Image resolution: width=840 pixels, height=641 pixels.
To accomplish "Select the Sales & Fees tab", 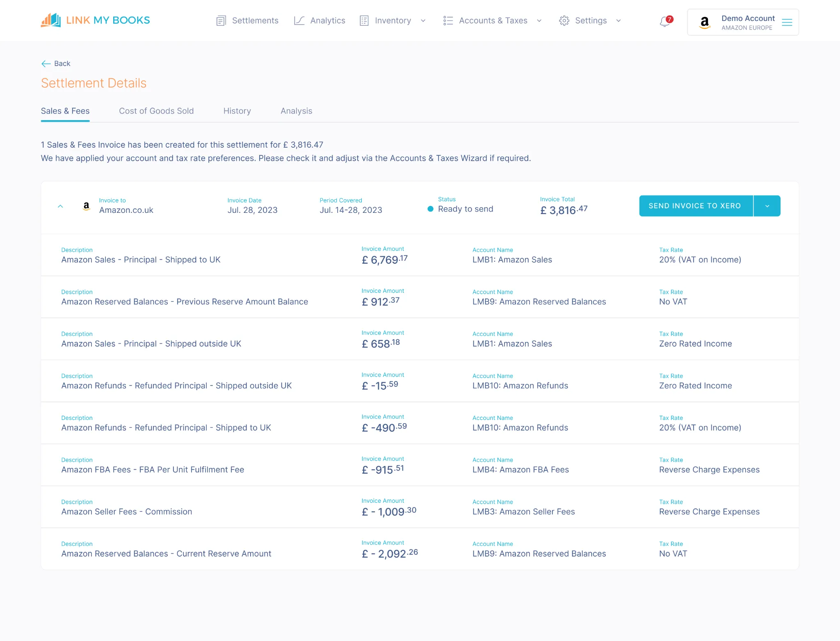I will coord(65,111).
